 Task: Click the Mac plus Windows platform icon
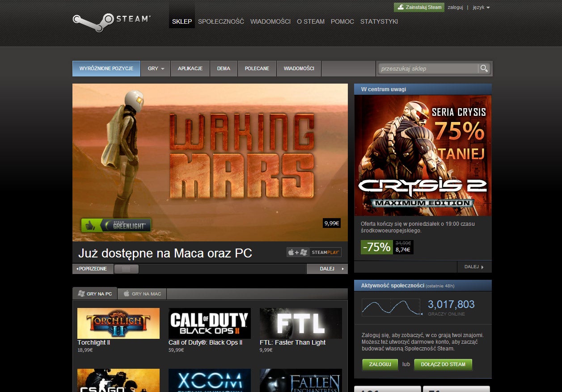pyautogui.click(x=297, y=252)
